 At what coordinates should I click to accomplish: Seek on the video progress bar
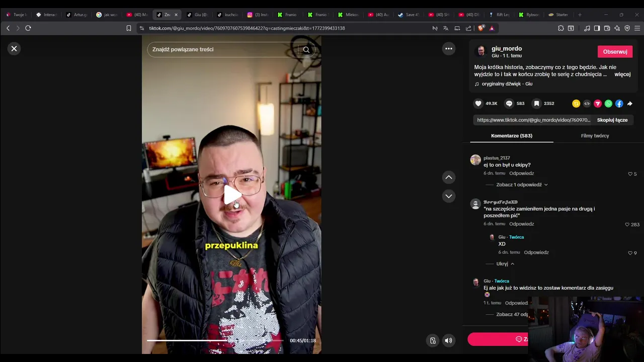point(215,340)
